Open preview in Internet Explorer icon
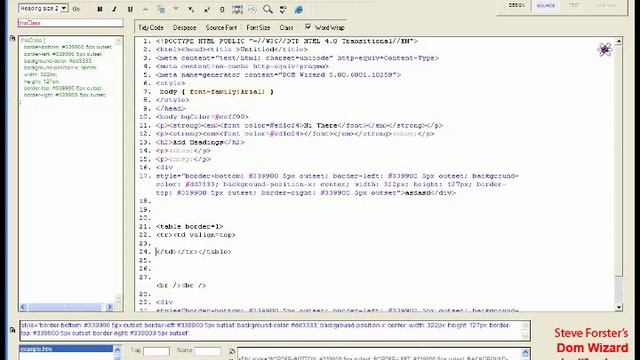This screenshot has width=640, height=360. pos(299,9)
